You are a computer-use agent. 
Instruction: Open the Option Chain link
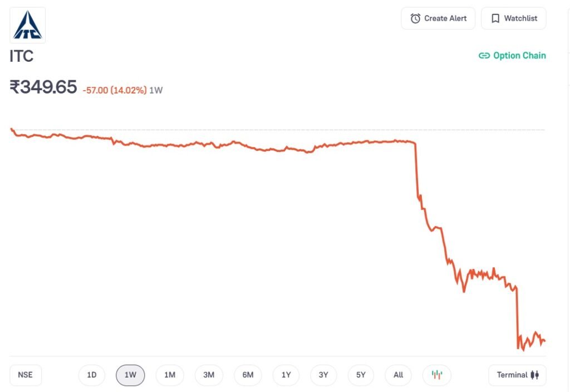click(512, 56)
